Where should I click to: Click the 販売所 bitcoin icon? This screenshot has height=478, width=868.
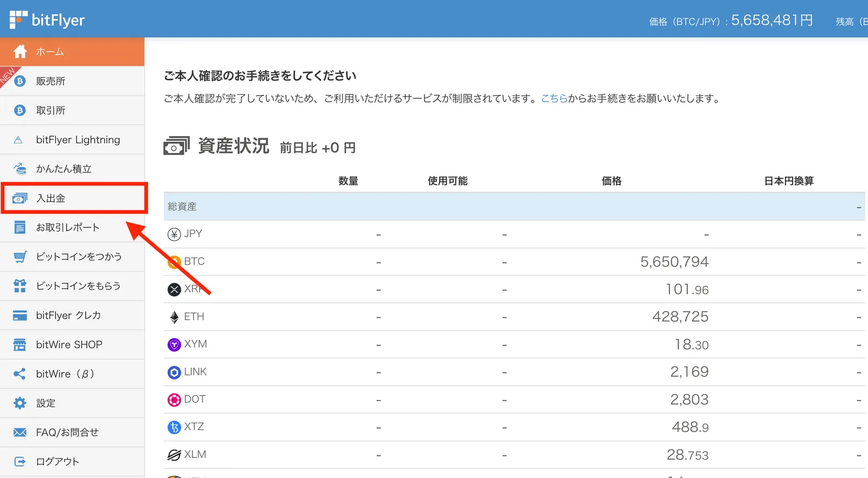[x=20, y=81]
